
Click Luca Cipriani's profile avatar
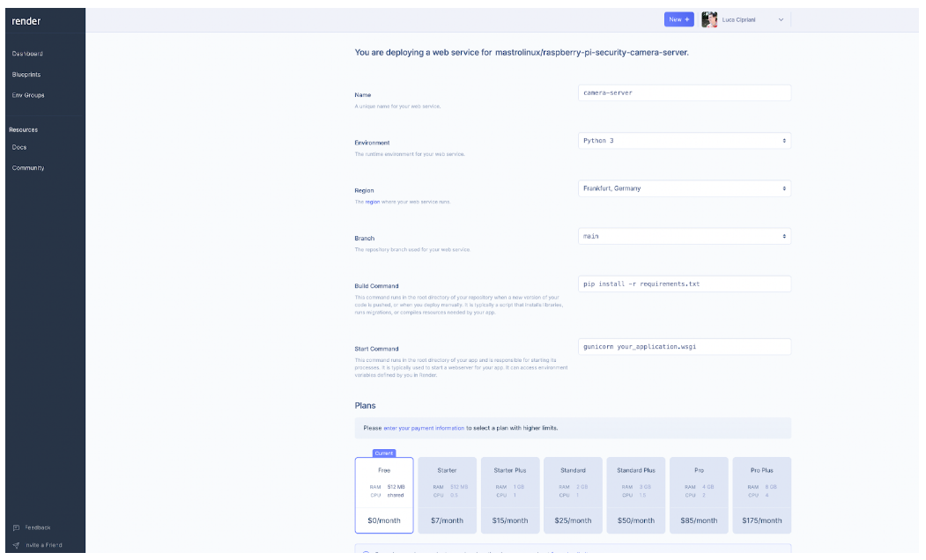pyautogui.click(x=709, y=19)
